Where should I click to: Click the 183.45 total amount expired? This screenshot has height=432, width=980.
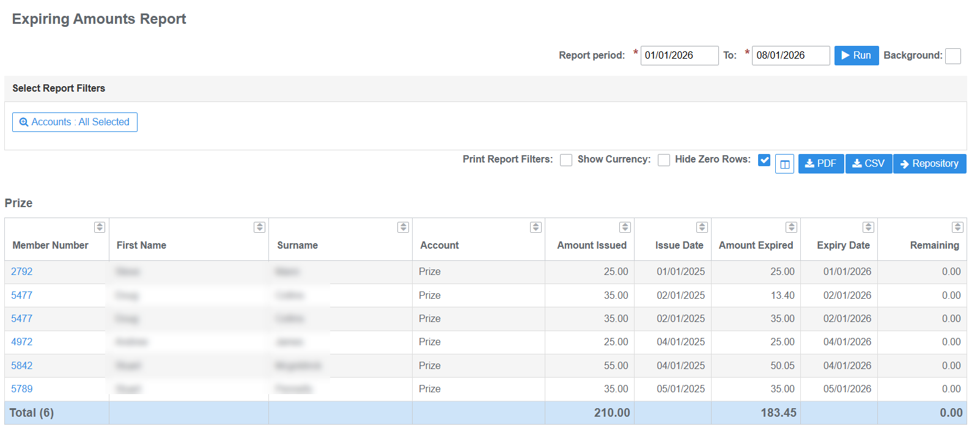[x=778, y=413]
